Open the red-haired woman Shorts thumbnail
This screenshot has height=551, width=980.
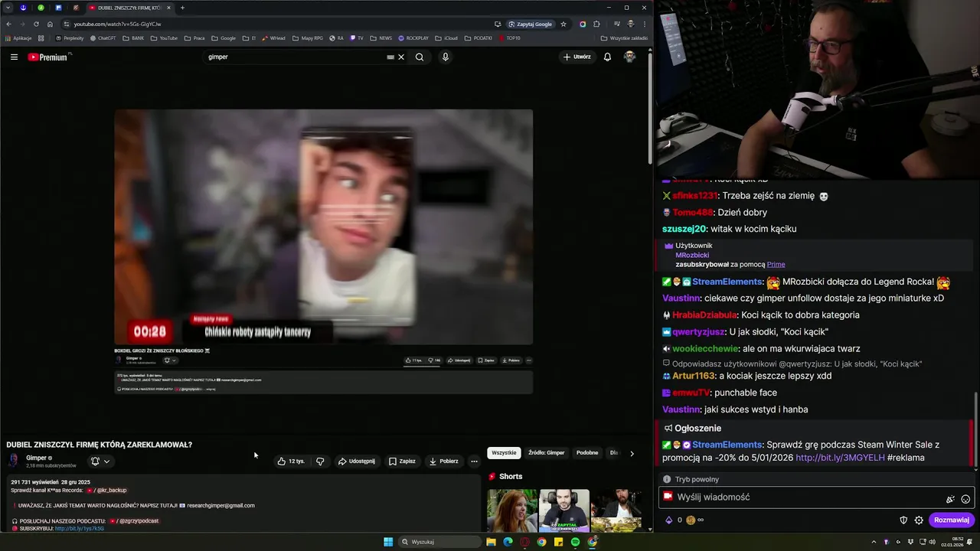click(512, 510)
